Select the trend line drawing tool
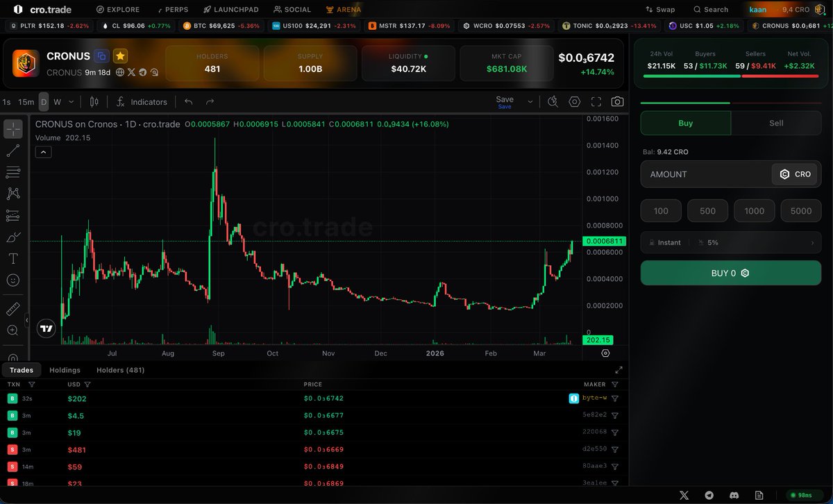This screenshot has width=833, height=504. [13, 151]
